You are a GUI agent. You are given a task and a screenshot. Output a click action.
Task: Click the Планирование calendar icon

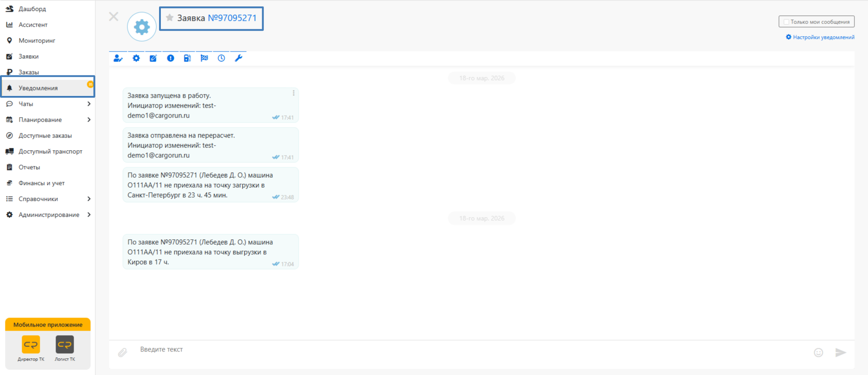click(9, 119)
